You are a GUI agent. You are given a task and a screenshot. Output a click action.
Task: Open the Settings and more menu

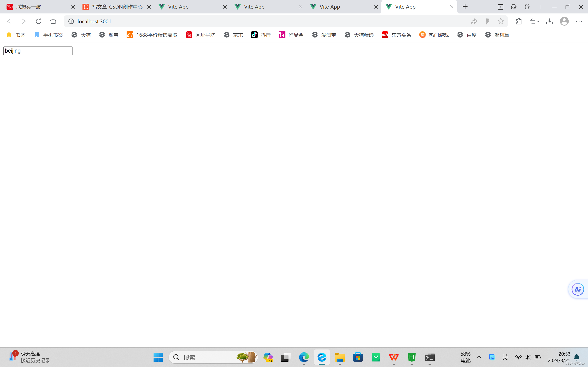[x=579, y=21]
